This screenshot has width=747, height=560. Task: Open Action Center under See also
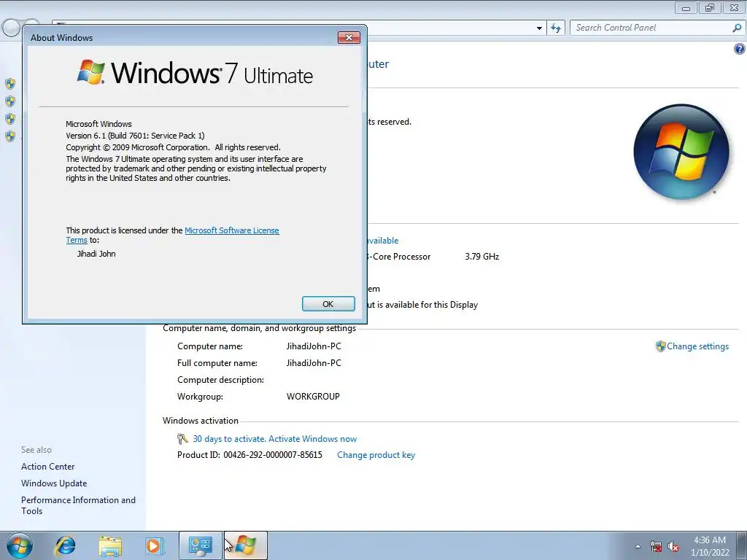[47, 467]
